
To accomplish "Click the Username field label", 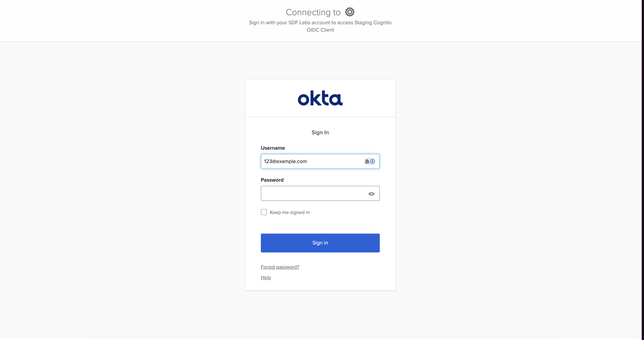I will 273,148.
